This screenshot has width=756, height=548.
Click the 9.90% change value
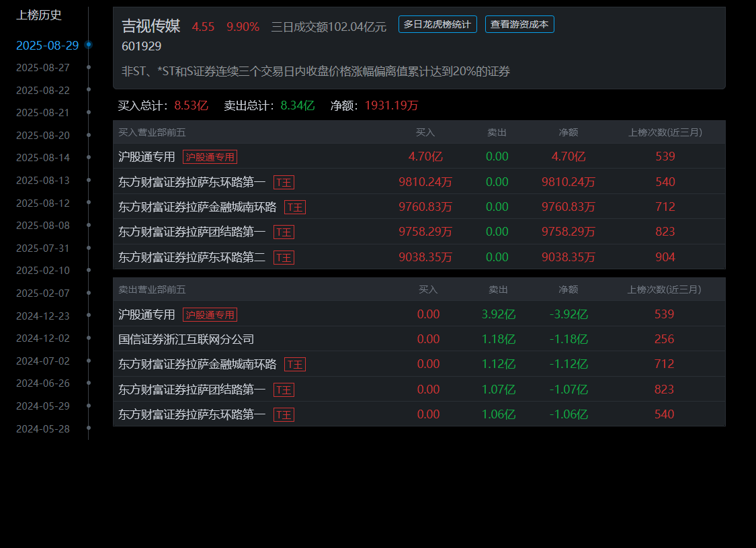click(x=243, y=26)
